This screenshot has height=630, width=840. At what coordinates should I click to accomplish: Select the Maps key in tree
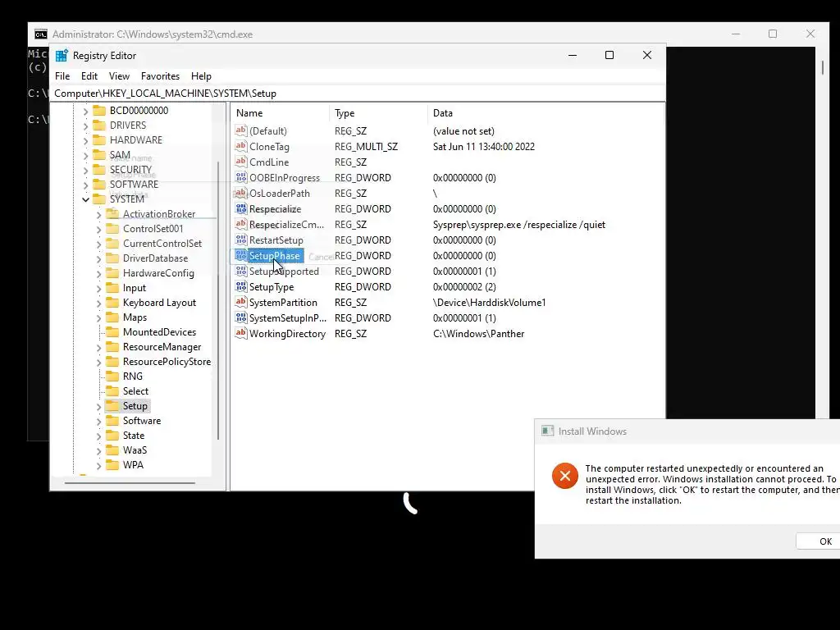(135, 317)
